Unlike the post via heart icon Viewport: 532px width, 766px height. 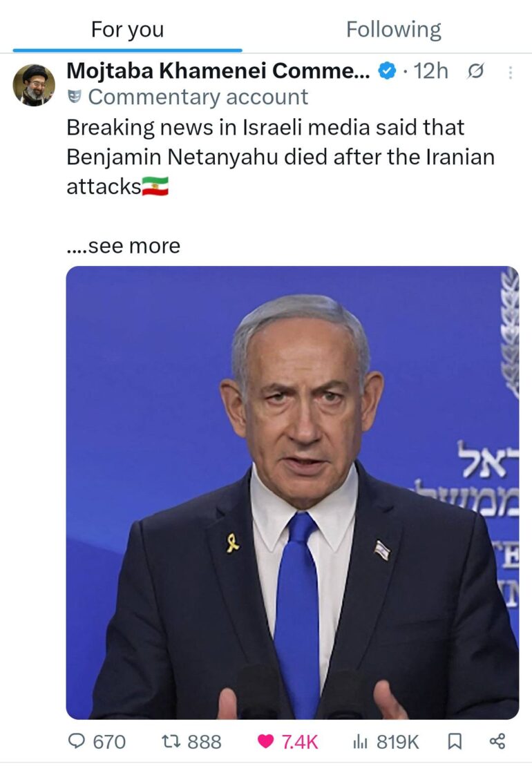tap(265, 742)
